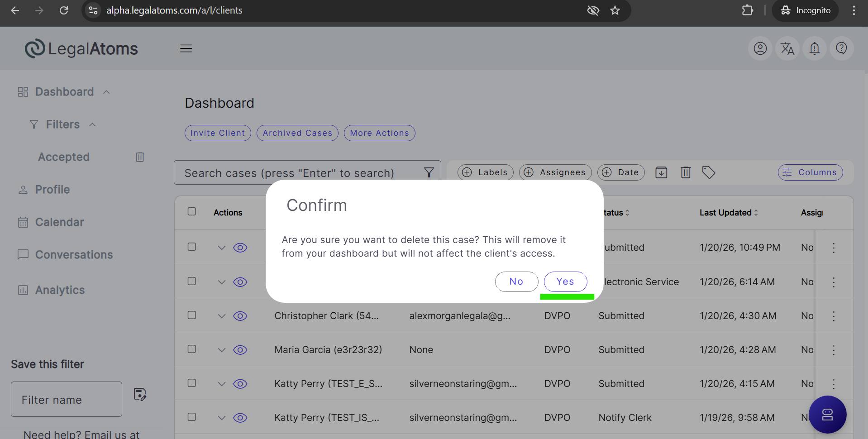The image size is (868, 439).
Task: Collapse the Filters section in sidebar
Action: coord(92,124)
